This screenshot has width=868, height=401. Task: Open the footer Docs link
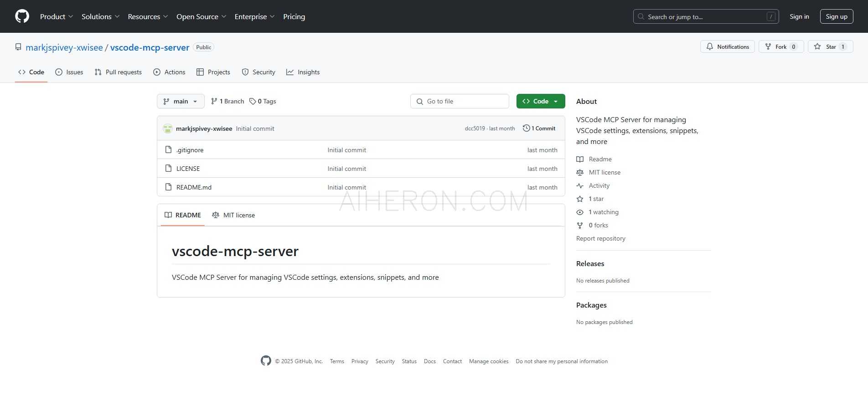[430, 361]
